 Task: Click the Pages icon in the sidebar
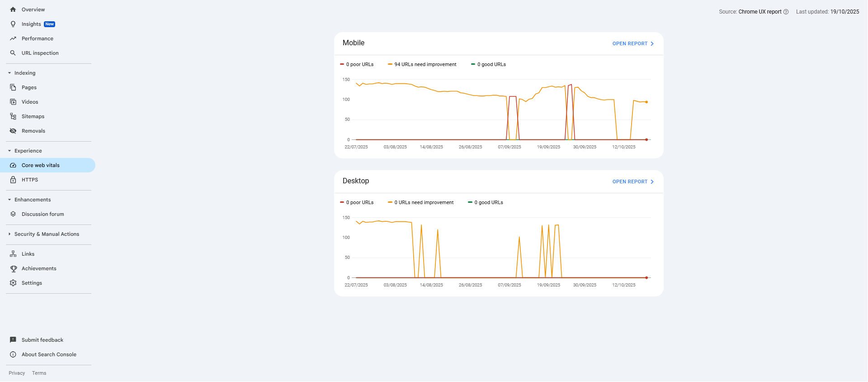13,87
